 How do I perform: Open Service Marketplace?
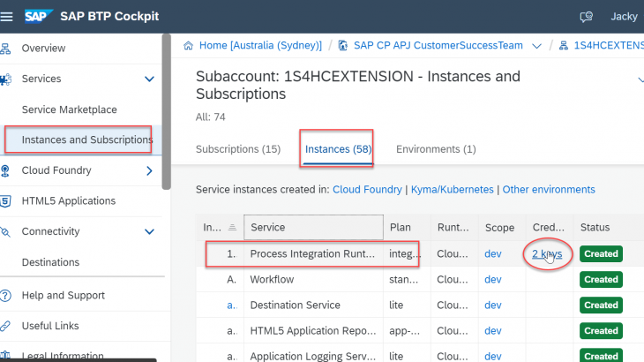point(70,109)
